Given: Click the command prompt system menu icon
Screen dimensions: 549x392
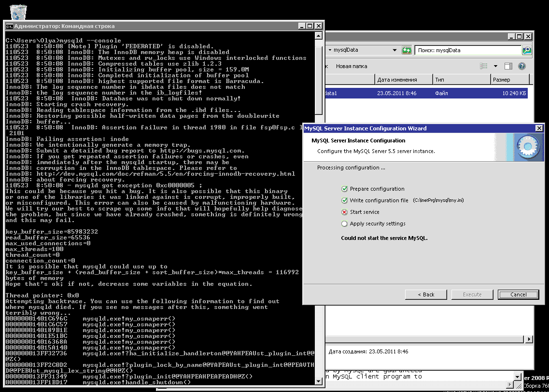Looking at the screenshot, I should click(9, 26).
